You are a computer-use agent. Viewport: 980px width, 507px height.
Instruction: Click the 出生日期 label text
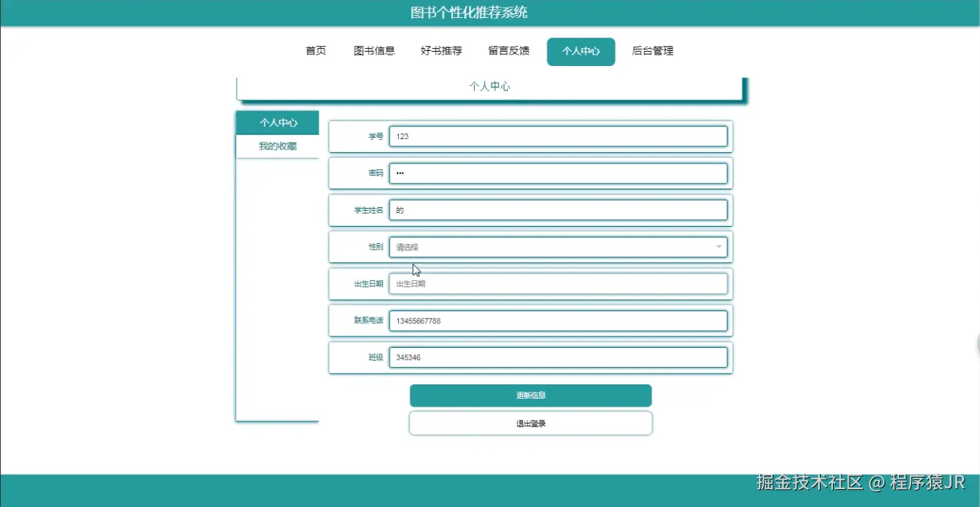(369, 284)
